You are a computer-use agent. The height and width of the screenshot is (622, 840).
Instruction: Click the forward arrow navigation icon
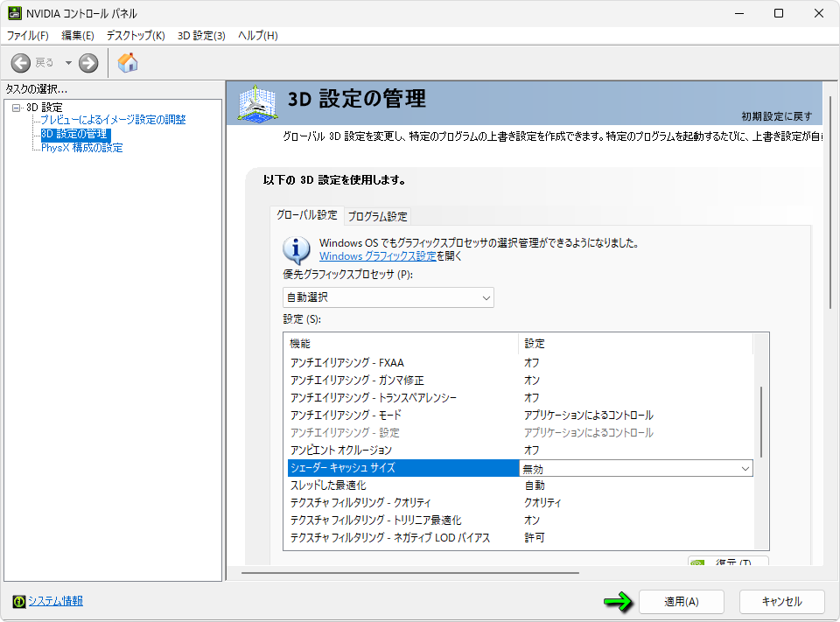point(88,63)
